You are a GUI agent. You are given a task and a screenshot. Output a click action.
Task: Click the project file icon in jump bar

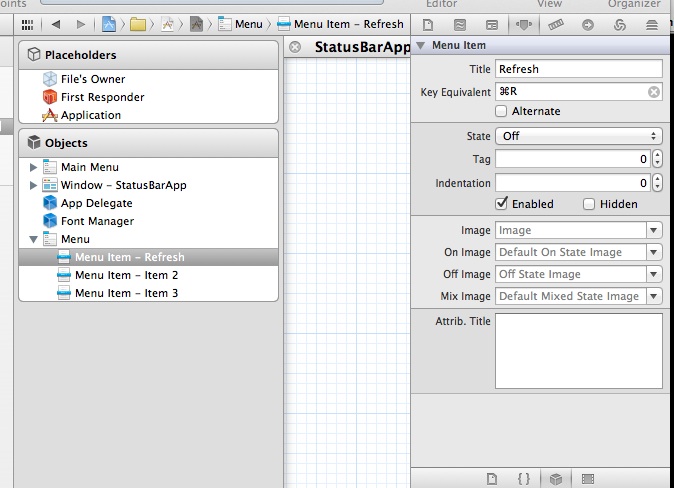point(109,24)
